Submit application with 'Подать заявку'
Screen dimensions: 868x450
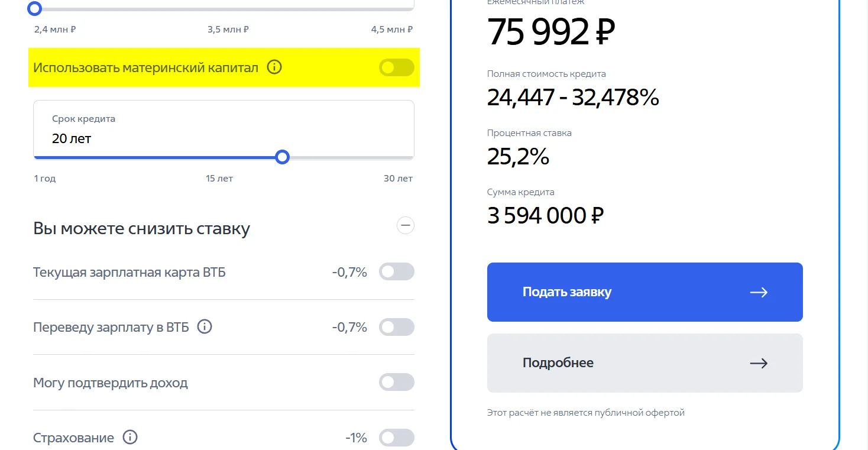click(x=644, y=292)
